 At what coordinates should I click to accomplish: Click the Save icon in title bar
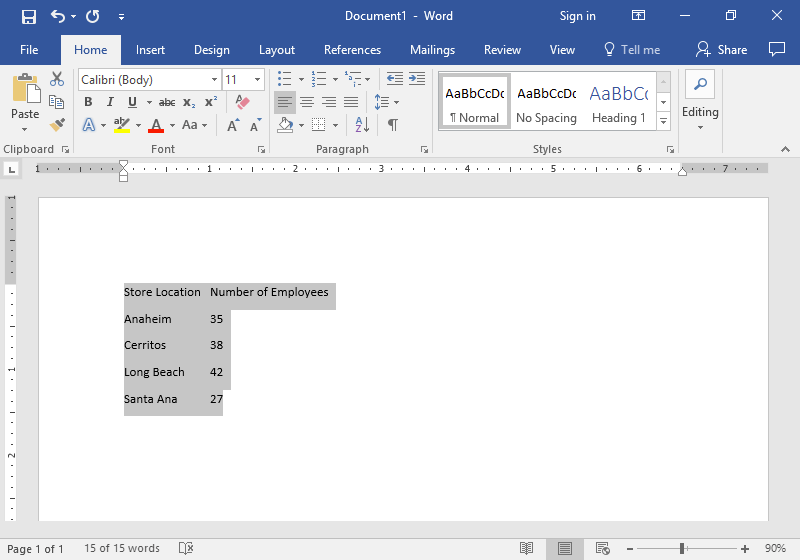[x=29, y=16]
